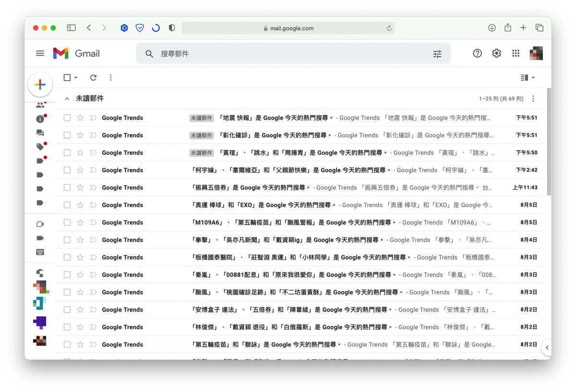Click the Gmail logo
Image resolution: width=576 pixels, height=392 pixels.
[76, 53]
